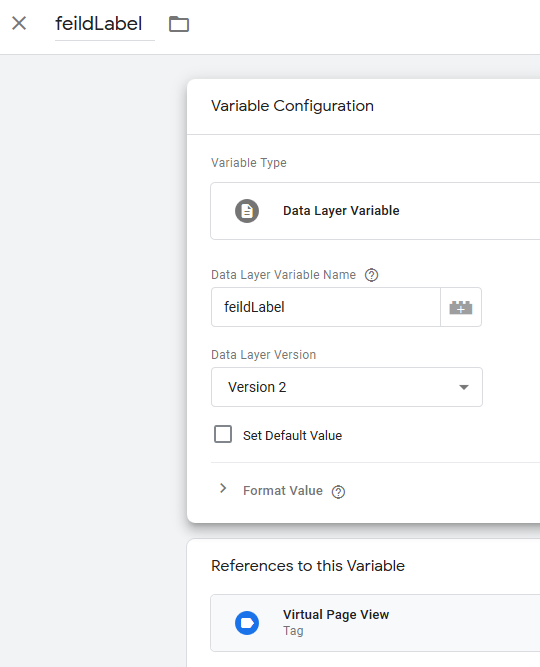Enable the Set Default Value checkbox

tap(223, 434)
